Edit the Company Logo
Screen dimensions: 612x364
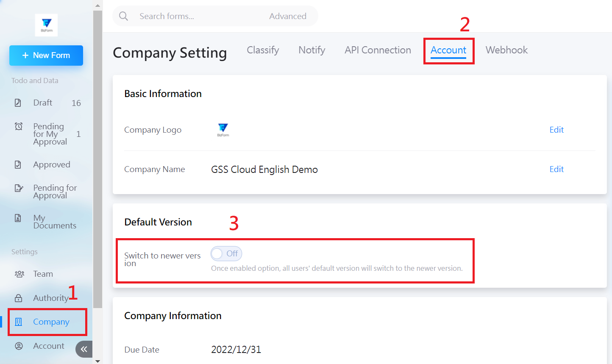(556, 130)
